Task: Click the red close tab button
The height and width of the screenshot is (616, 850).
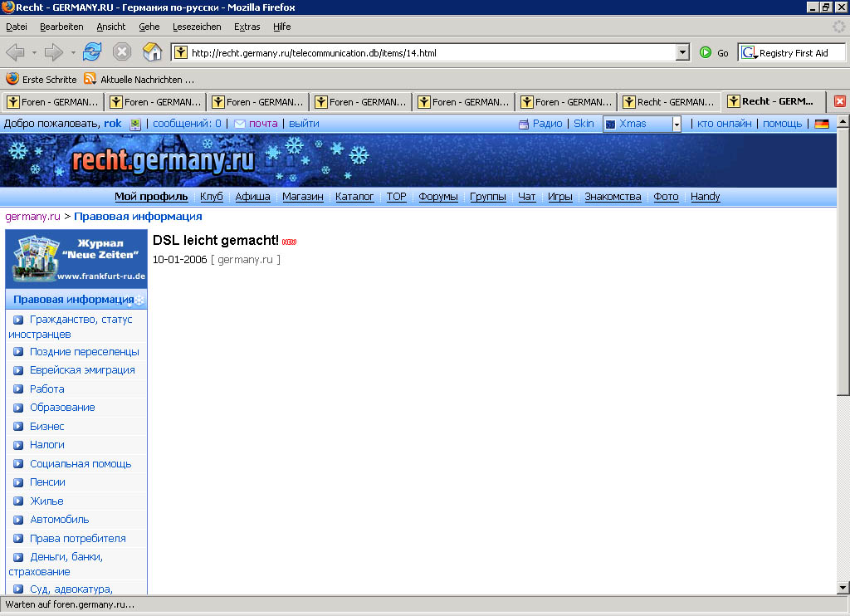Action: click(840, 101)
